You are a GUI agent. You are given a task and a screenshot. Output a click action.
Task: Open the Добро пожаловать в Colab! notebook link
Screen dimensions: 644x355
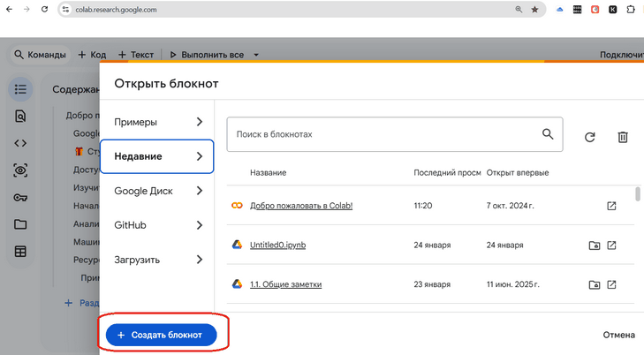301,206
